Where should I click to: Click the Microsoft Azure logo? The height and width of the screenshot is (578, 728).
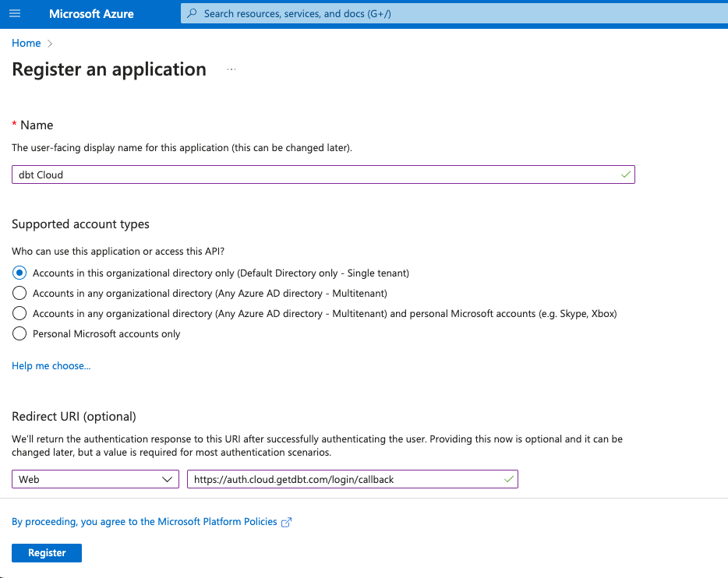coord(90,13)
